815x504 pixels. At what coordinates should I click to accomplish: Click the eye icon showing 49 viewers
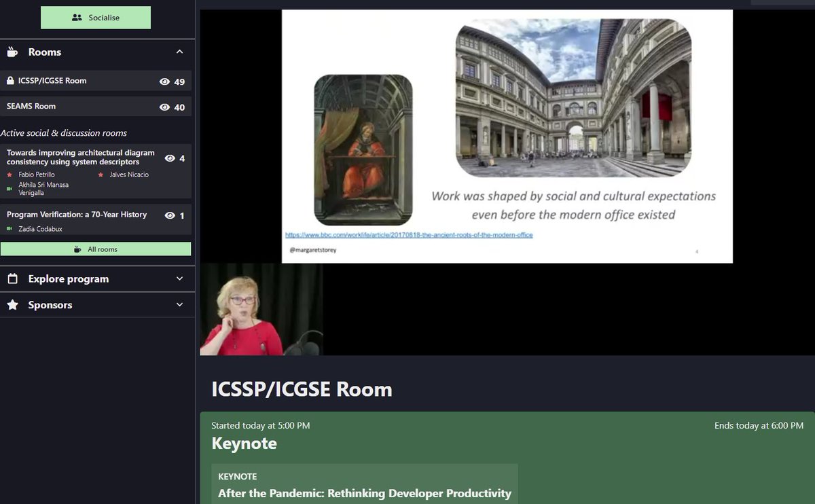[x=164, y=82]
